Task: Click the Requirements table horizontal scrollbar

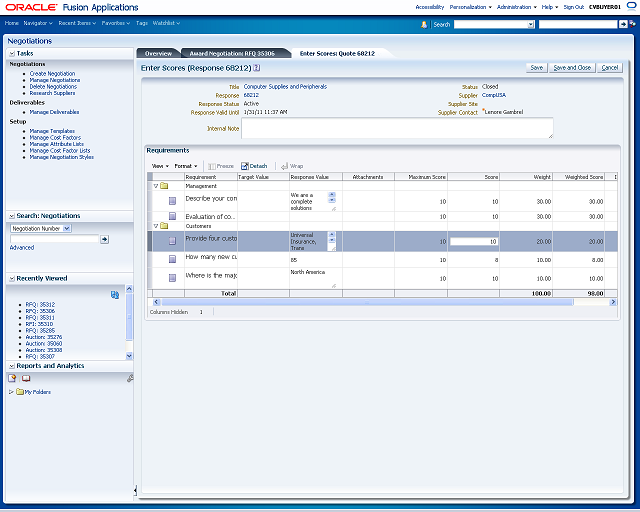Action: (x=367, y=302)
